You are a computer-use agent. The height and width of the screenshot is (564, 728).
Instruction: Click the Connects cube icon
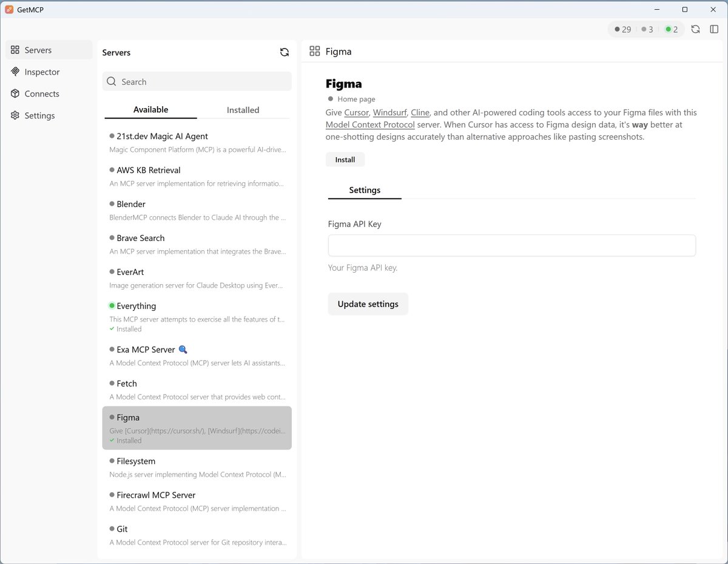15,93
